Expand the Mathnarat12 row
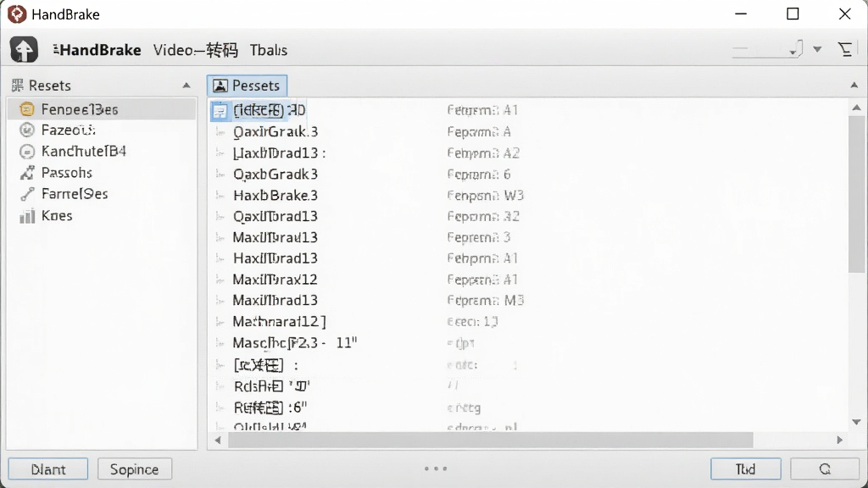Viewport: 868px width, 488px height. [x=220, y=321]
